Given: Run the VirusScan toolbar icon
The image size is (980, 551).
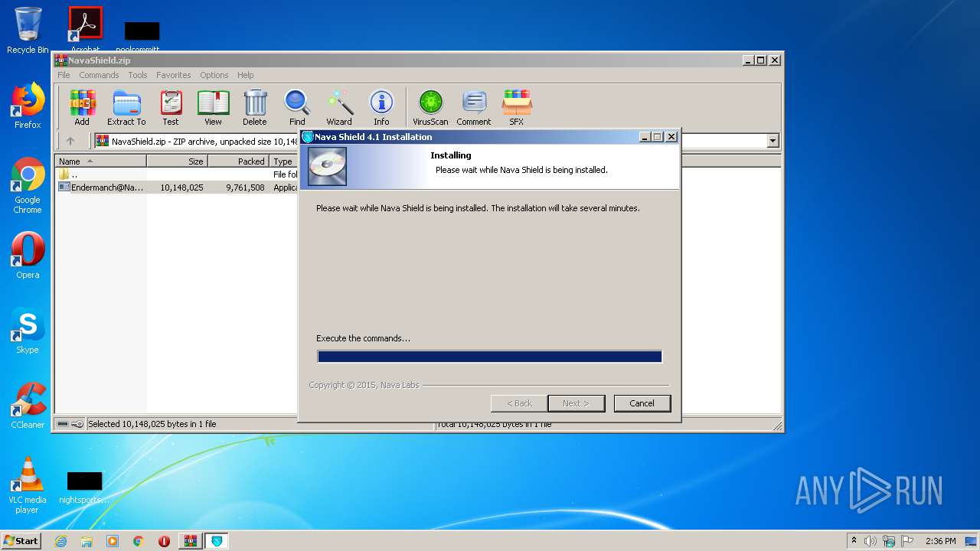Looking at the screenshot, I should [430, 107].
